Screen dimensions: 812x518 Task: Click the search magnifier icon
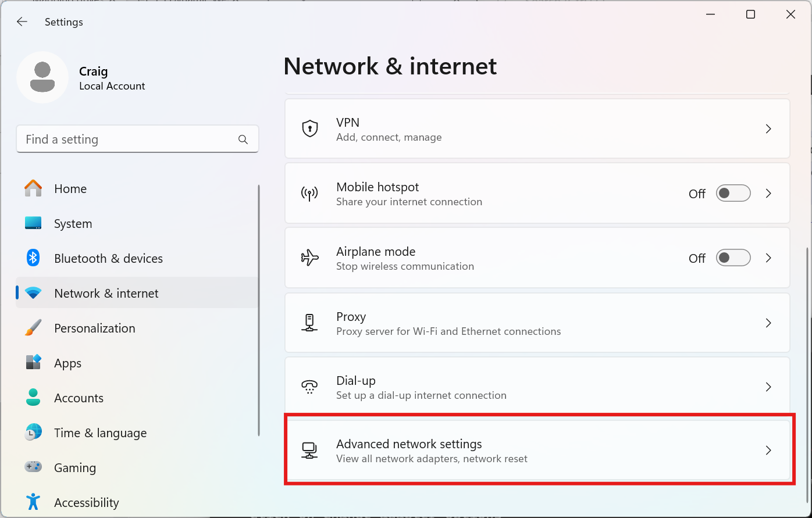click(243, 140)
